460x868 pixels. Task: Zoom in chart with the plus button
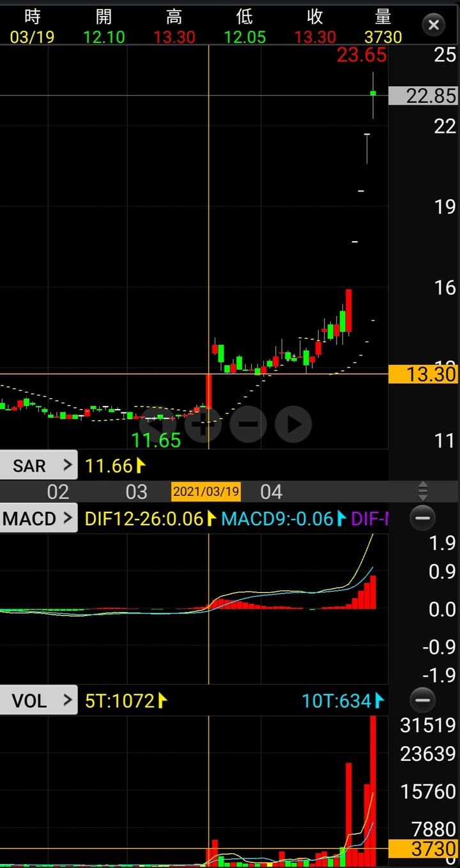point(203,424)
